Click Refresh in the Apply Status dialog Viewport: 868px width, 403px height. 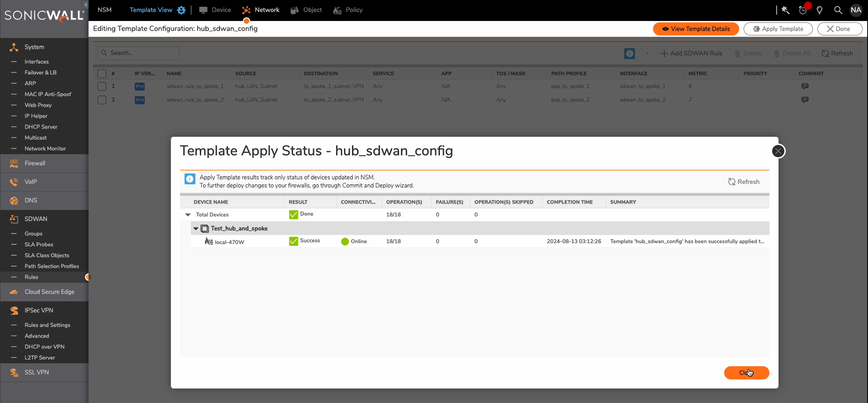pyautogui.click(x=744, y=182)
